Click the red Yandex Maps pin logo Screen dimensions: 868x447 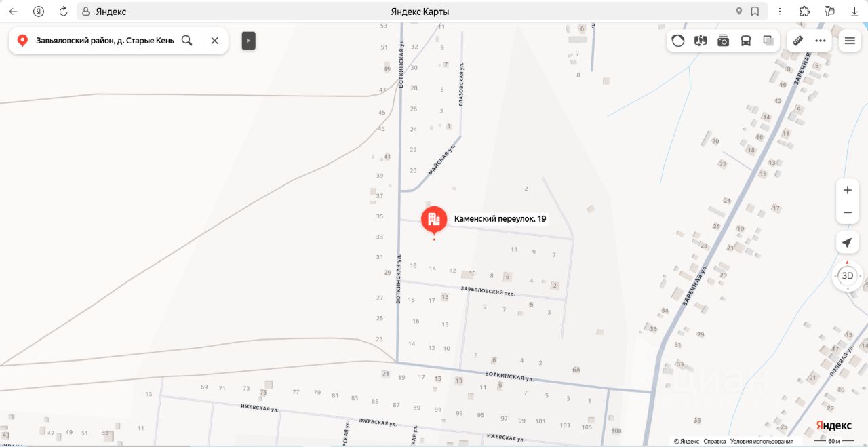[22, 41]
